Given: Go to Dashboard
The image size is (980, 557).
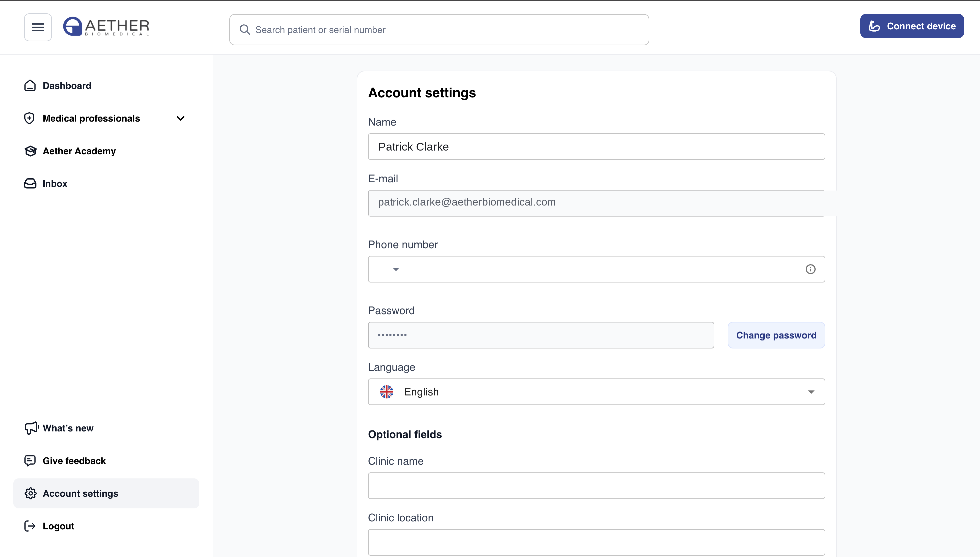Looking at the screenshot, I should pyautogui.click(x=106, y=86).
